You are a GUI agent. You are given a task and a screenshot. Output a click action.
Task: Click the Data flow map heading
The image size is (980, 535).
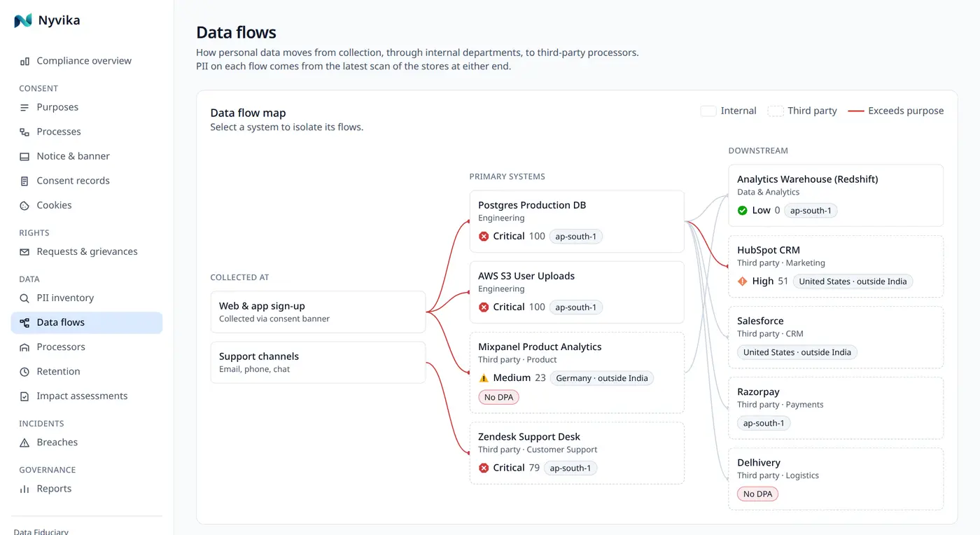248,113
